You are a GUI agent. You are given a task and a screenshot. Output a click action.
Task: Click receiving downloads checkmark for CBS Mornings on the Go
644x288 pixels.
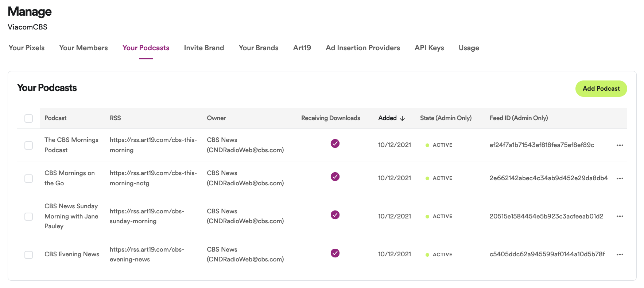(x=335, y=177)
